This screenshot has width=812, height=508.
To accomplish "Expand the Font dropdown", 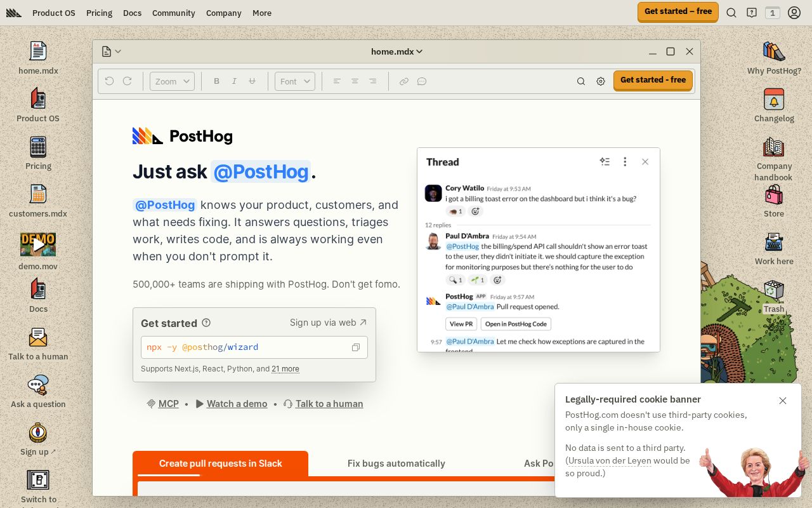I will 295,81.
